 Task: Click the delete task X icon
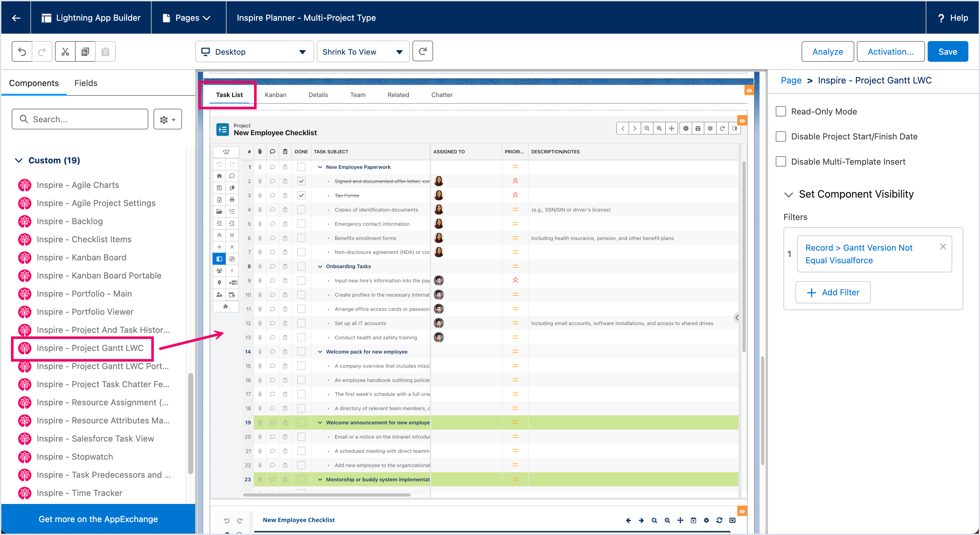232,247
